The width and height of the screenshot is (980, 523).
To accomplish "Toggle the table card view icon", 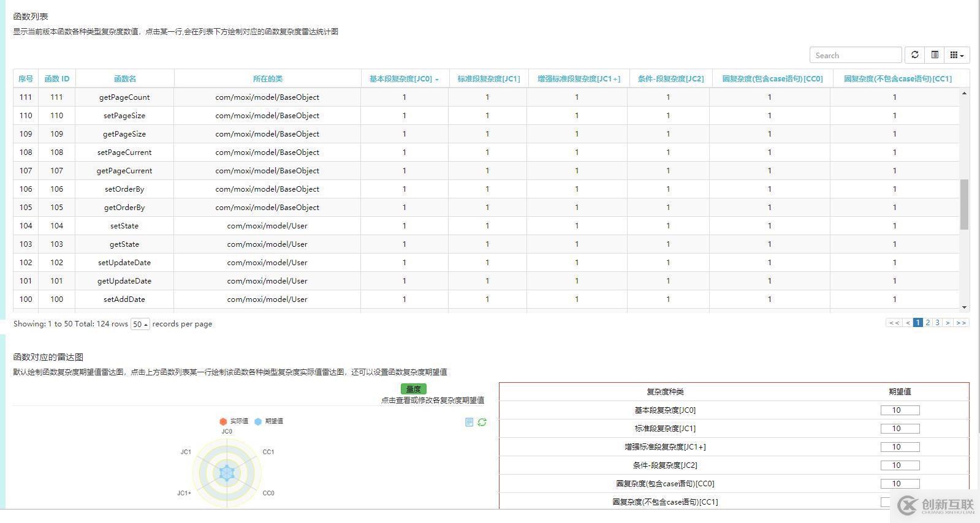I will [x=935, y=55].
